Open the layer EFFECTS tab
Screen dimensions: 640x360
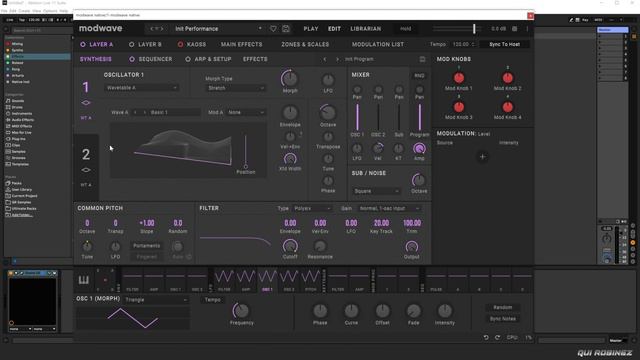[255, 60]
